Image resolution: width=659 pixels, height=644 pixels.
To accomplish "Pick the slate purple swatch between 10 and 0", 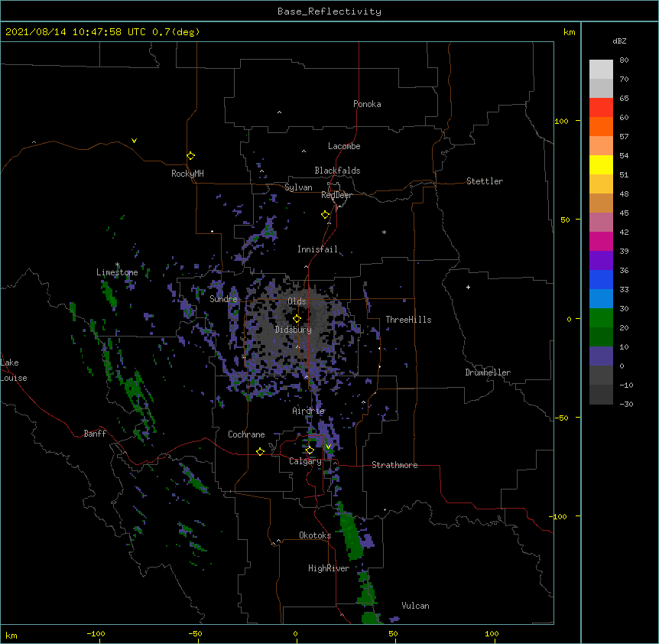I will click(x=601, y=356).
